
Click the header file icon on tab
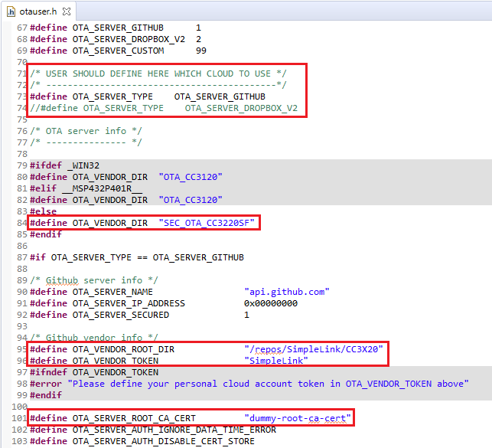[11, 11]
